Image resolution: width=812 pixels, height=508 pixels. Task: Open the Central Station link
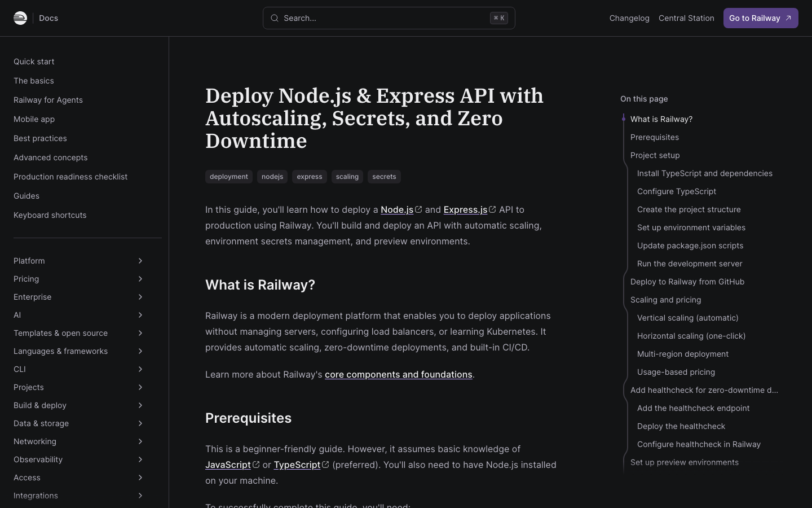tap(686, 18)
